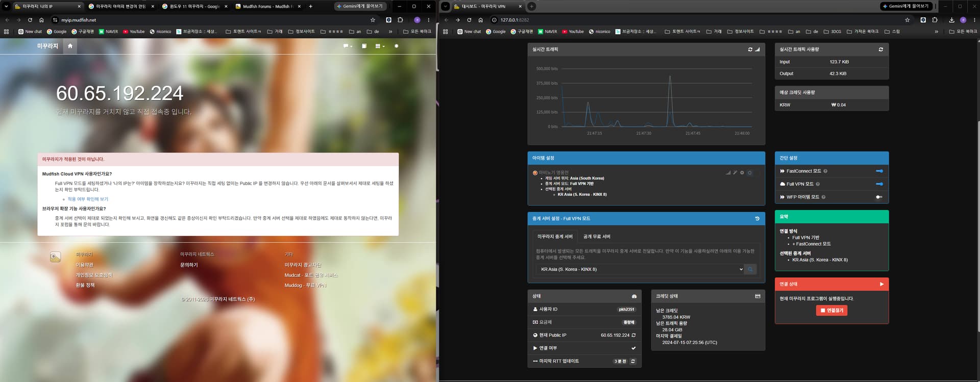This screenshot has width=980, height=382.
Task: Switch to the Mudfish Forums browser tab
Action: (268, 7)
